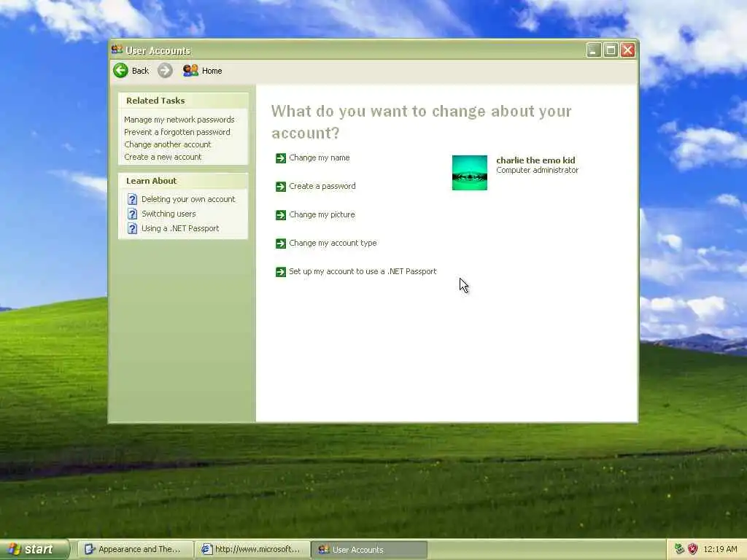Click the charlie the emo kid account name
The width and height of the screenshot is (747, 560).
pyautogui.click(x=535, y=160)
